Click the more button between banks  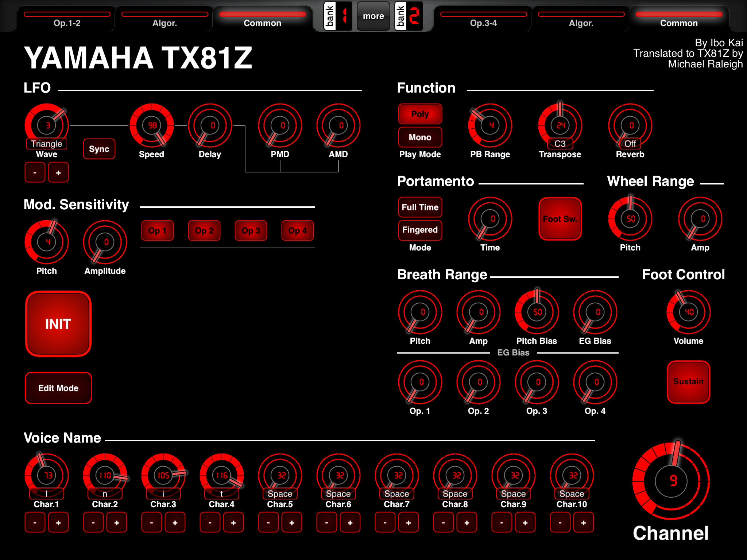tap(373, 16)
